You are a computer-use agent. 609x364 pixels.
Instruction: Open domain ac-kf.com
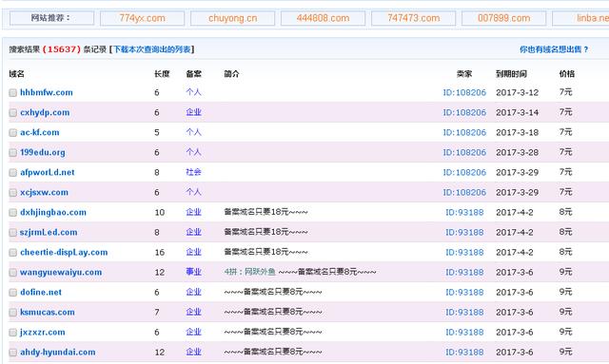click(40, 132)
